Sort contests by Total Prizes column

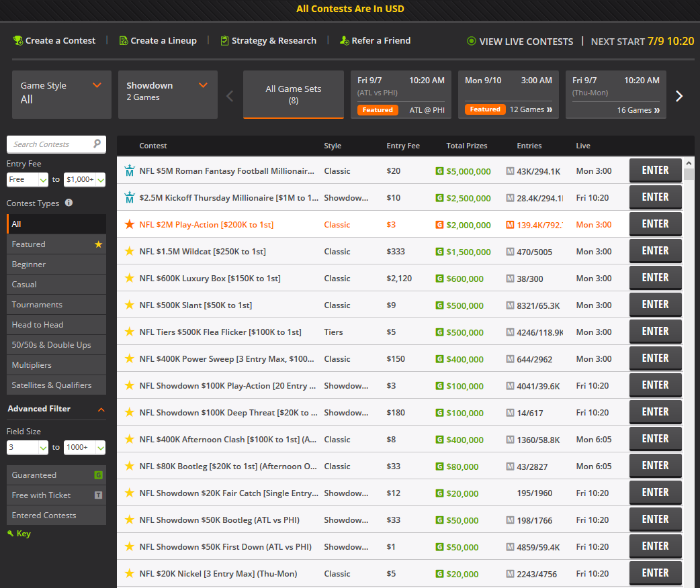[x=466, y=146]
